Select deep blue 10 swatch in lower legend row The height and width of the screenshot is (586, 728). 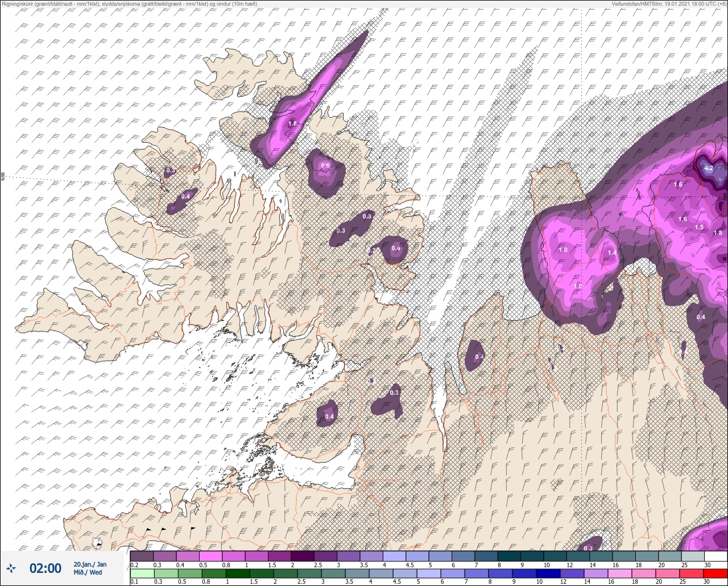click(548, 572)
